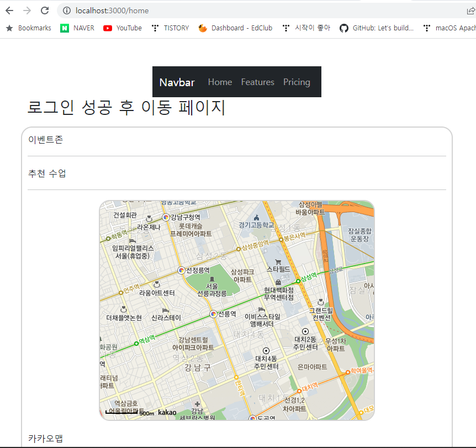
Task: Click 그랜드힐 컨벤션 label on map
Action: [x=321, y=314]
